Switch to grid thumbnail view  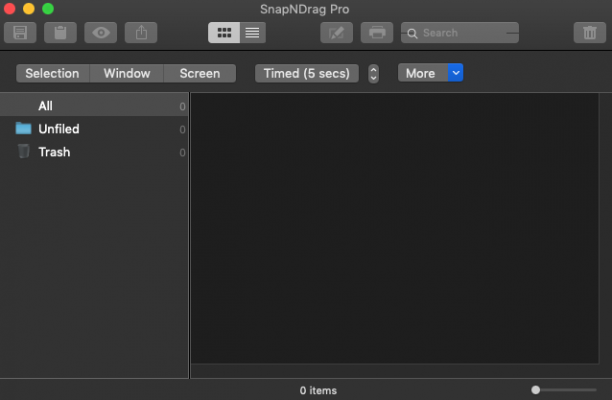pos(224,33)
